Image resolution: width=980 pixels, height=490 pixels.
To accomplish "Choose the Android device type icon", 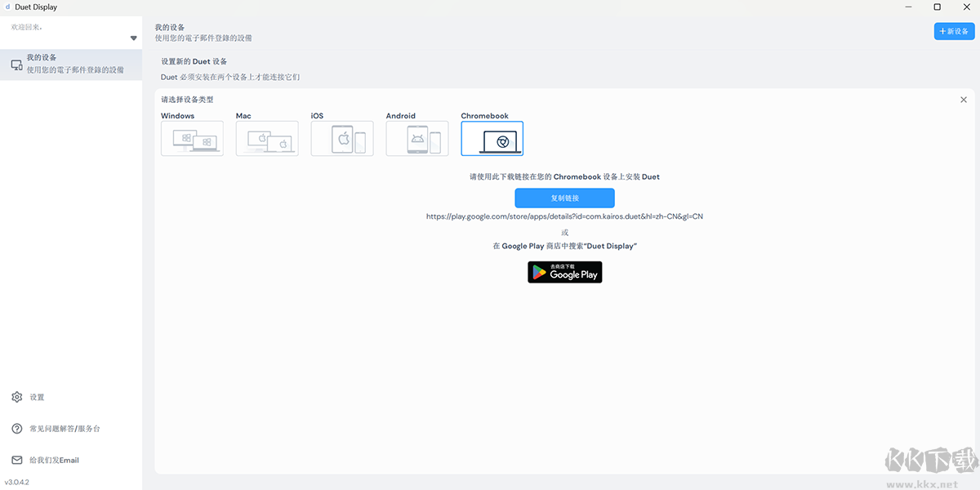I will 417,138.
